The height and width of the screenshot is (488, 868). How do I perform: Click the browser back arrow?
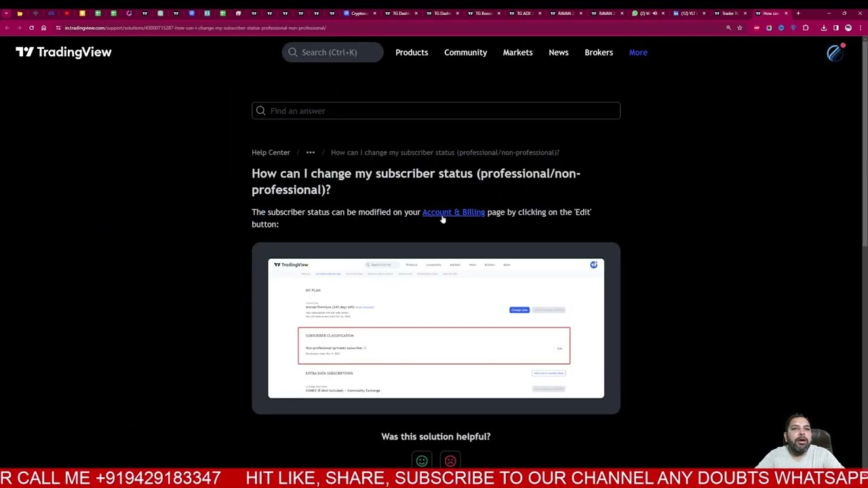(7, 28)
